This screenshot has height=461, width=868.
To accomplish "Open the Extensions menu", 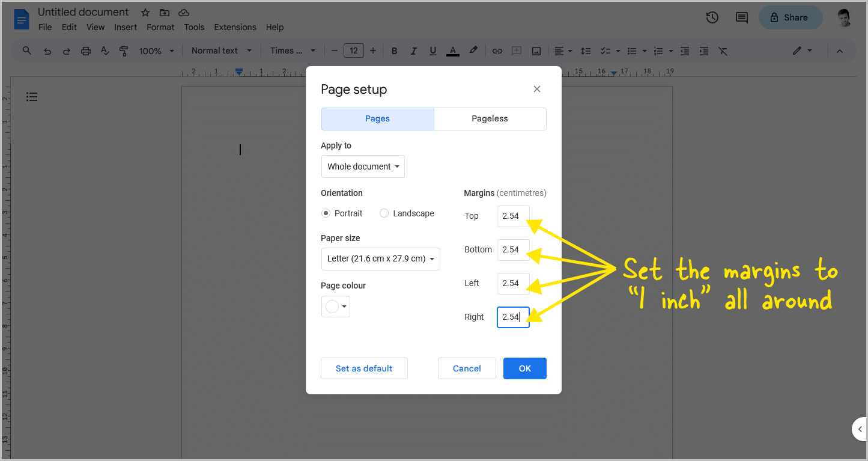I will (235, 27).
